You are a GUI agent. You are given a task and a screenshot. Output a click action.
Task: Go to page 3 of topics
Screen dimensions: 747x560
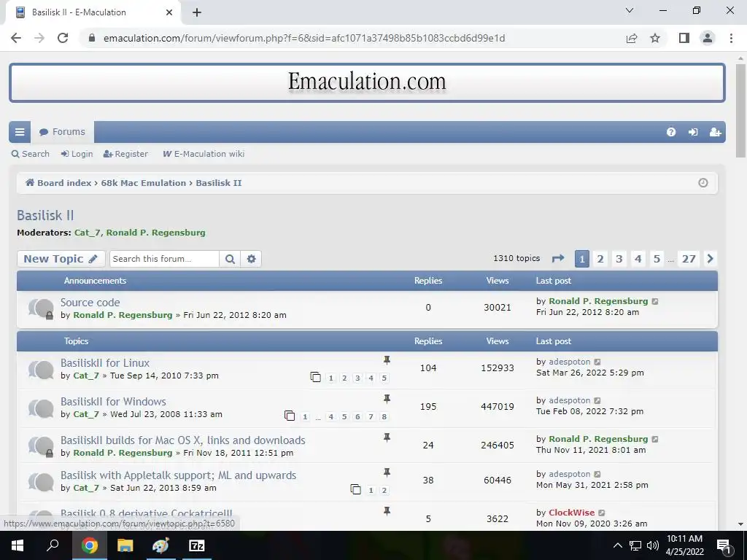click(x=619, y=259)
